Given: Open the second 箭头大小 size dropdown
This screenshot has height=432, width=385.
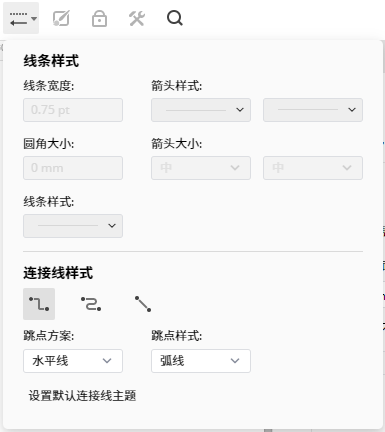Looking at the screenshot, I should [313, 168].
